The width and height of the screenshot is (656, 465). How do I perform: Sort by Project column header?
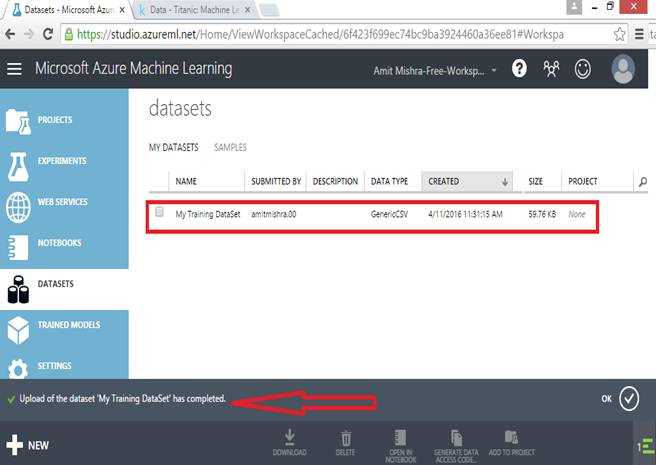(x=583, y=182)
